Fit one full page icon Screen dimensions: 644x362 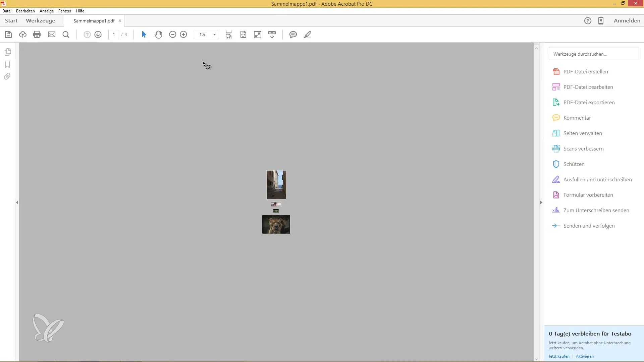click(x=243, y=35)
